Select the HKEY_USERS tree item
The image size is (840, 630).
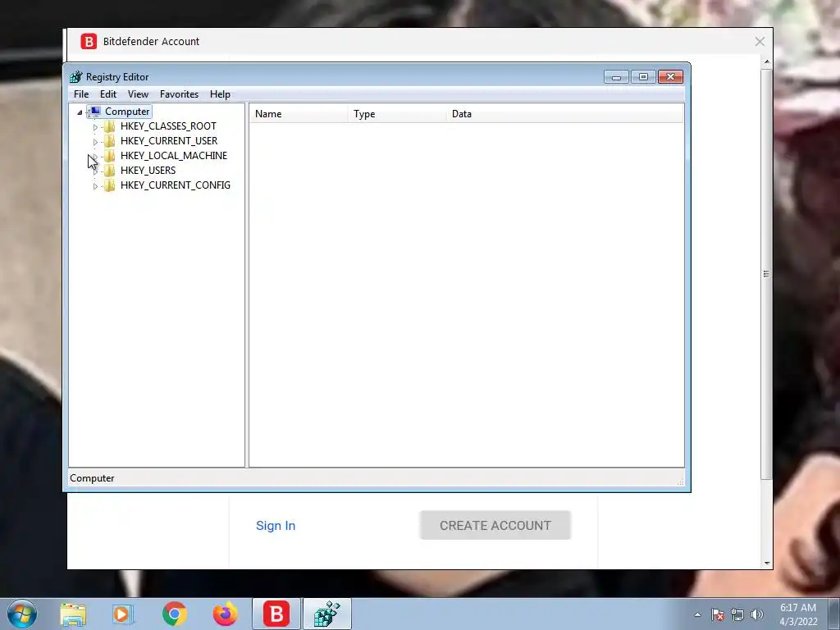coord(148,171)
